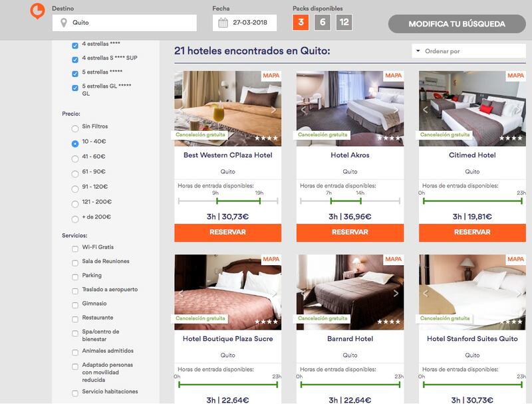The height and width of the screenshot is (404, 532).
Task: Open the Ordenar por dropdown
Action: point(469,51)
